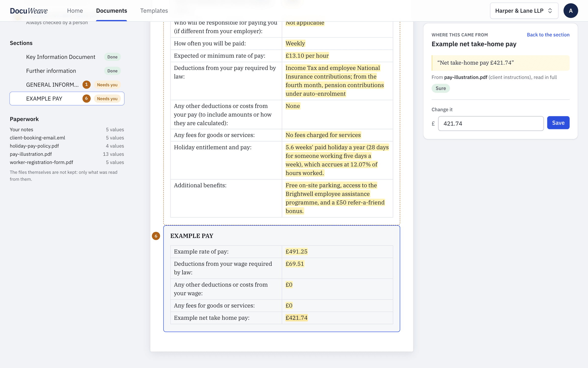Open client-booking-email.eml paperwork entry
This screenshot has width=588, height=368.
tap(67, 138)
